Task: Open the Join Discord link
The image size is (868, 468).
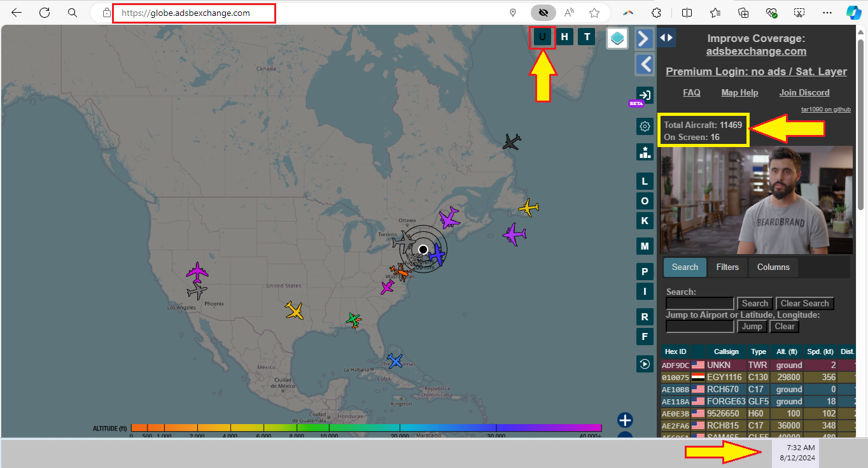Action: pyautogui.click(x=804, y=92)
